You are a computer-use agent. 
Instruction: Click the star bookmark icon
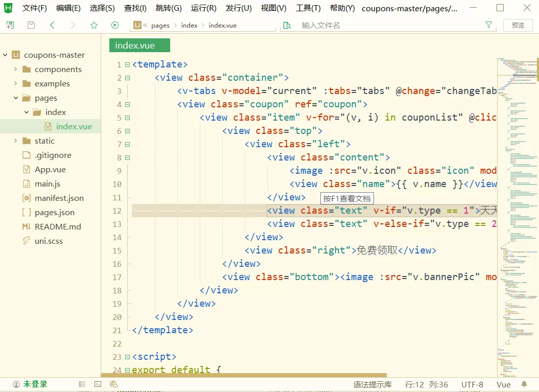(x=93, y=25)
